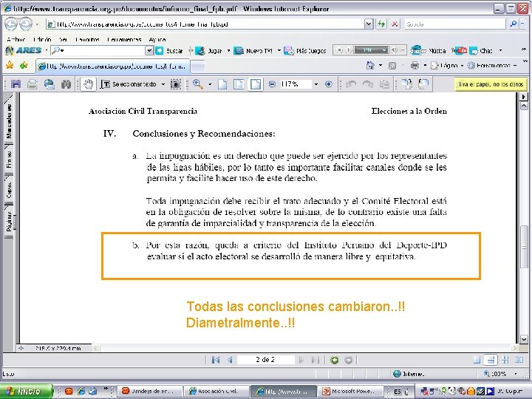Open the binoculars search tool
Image resolution: width=532 pixels, height=399 pixels.
tap(66, 83)
